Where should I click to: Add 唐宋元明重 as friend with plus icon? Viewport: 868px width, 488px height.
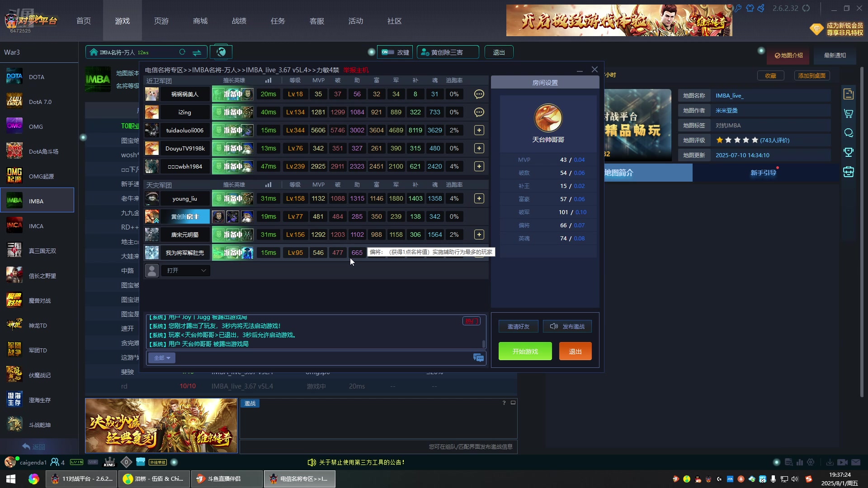click(x=479, y=235)
